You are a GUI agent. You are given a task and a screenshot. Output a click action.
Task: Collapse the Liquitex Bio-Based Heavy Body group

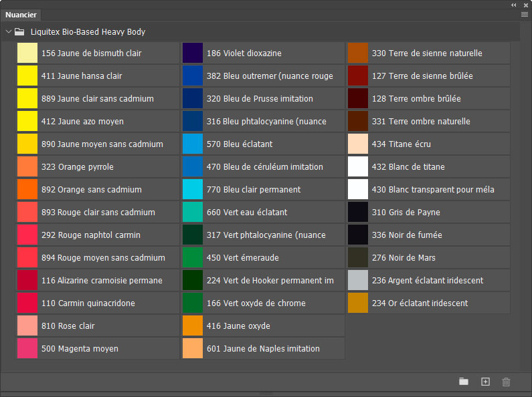pyautogui.click(x=8, y=31)
